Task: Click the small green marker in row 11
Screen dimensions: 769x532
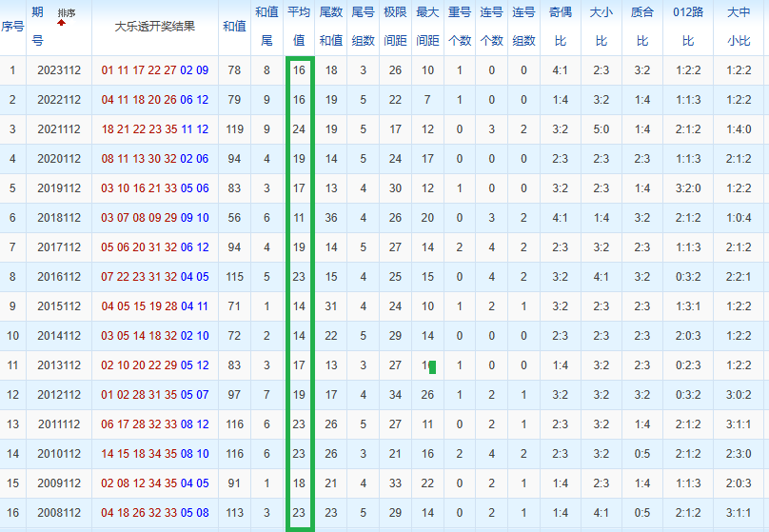Action: [433, 366]
